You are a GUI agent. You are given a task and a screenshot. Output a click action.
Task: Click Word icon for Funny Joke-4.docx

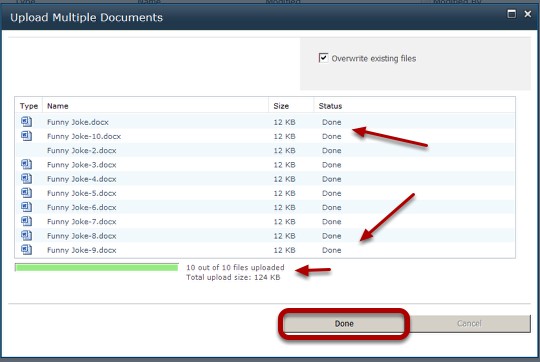pos(27,178)
